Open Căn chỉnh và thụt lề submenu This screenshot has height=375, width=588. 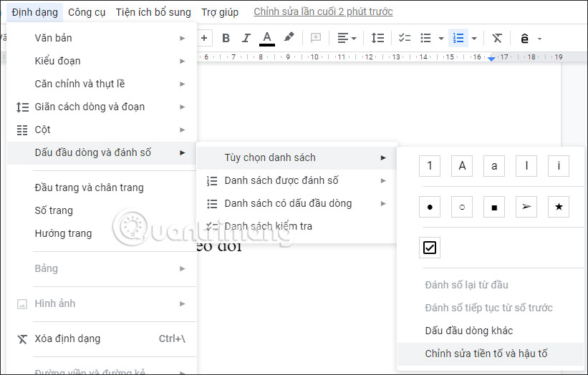pos(102,84)
